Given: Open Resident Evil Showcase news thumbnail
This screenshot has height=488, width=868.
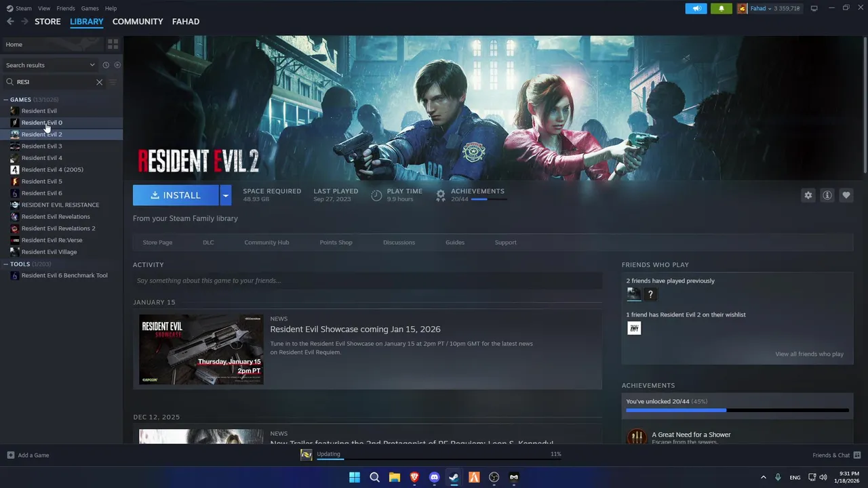Looking at the screenshot, I should click(x=201, y=350).
